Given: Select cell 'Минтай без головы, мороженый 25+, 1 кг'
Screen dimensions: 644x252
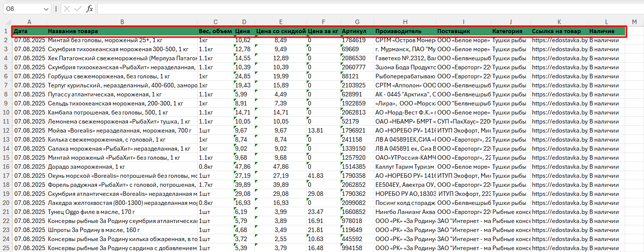Looking at the screenshot, I should click(122, 40).
